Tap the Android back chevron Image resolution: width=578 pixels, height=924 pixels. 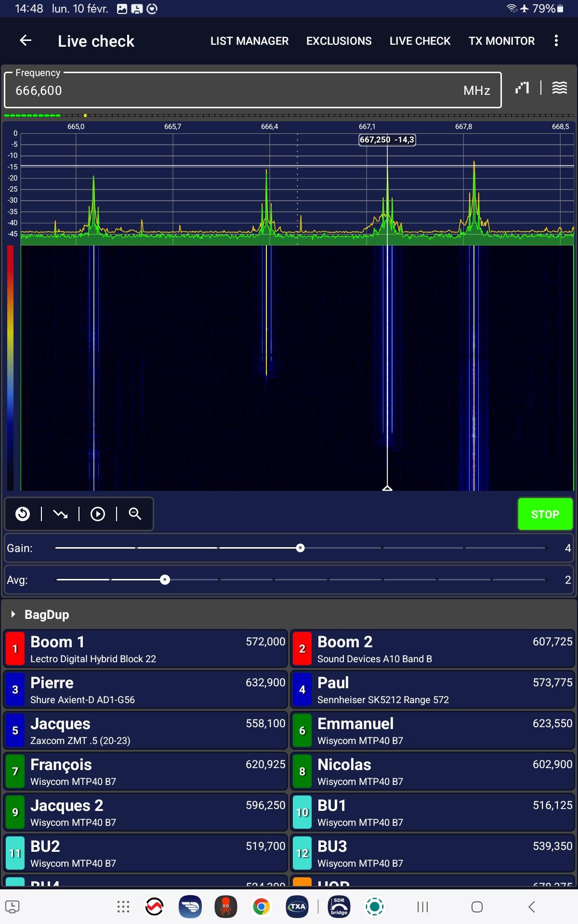(532, 907)
